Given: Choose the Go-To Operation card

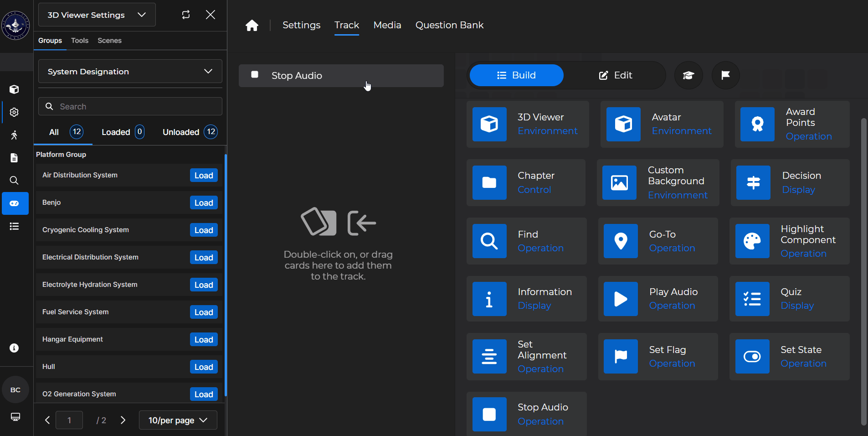Looking at the screenshot, I should click(x=658, y=241).
